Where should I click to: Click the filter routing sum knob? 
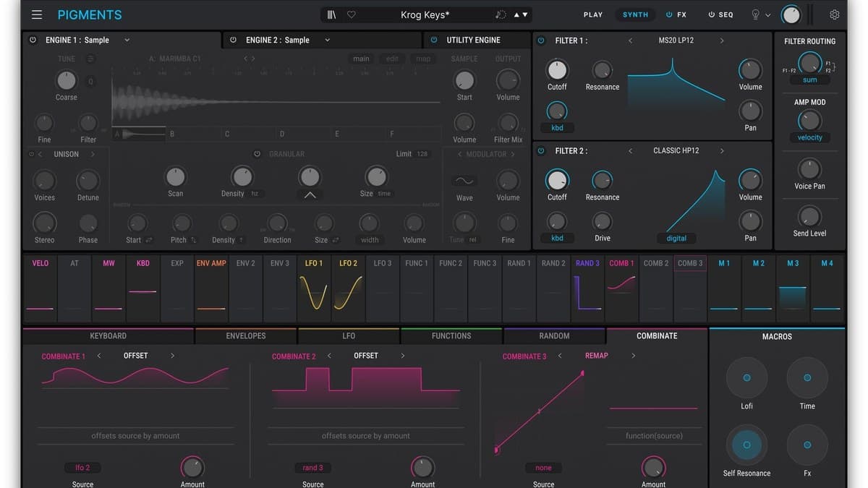(x=809, y=63)
